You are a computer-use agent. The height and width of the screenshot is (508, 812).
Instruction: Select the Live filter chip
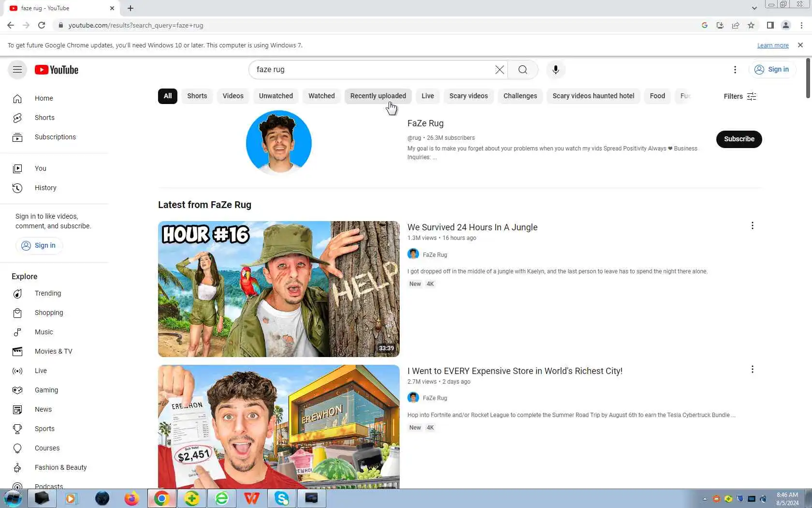428,96
